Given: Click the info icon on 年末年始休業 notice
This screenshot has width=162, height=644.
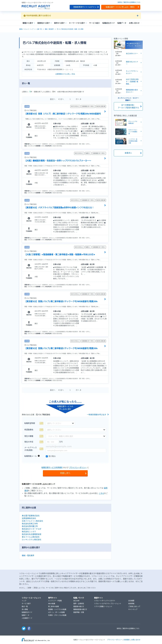Looking at the screenshot, I should click(24, 16).
